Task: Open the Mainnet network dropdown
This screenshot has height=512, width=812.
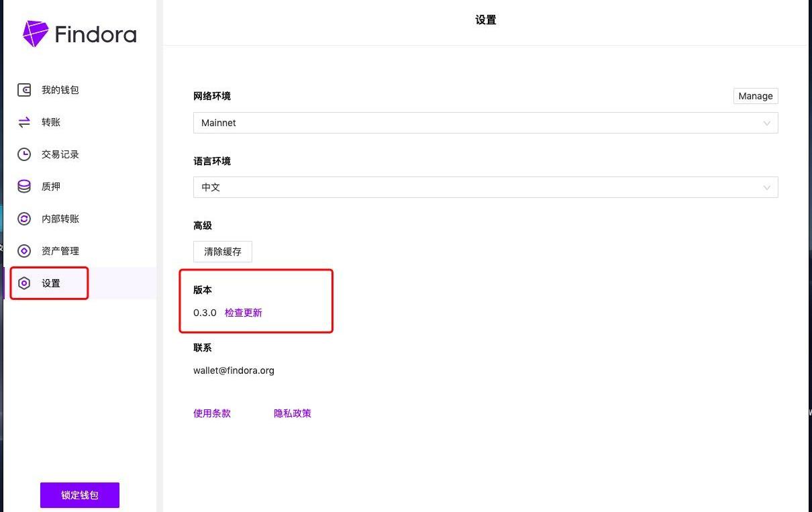Action: 485,123
